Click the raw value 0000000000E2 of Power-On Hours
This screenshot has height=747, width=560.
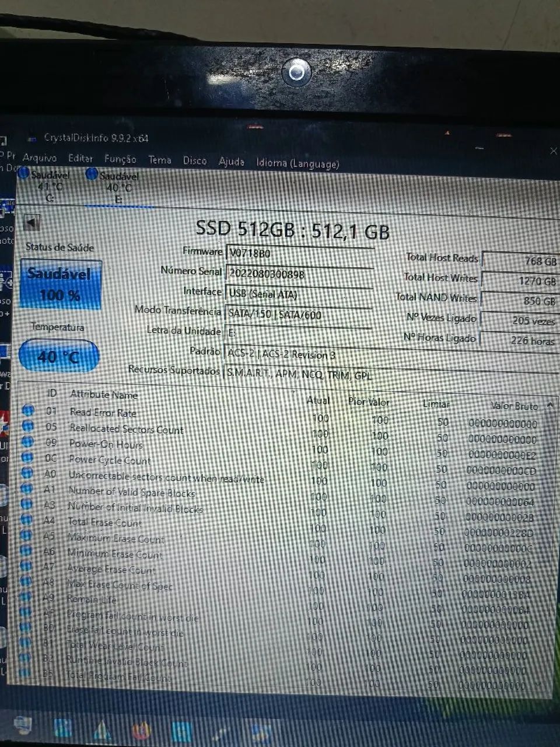coord(502,455)
